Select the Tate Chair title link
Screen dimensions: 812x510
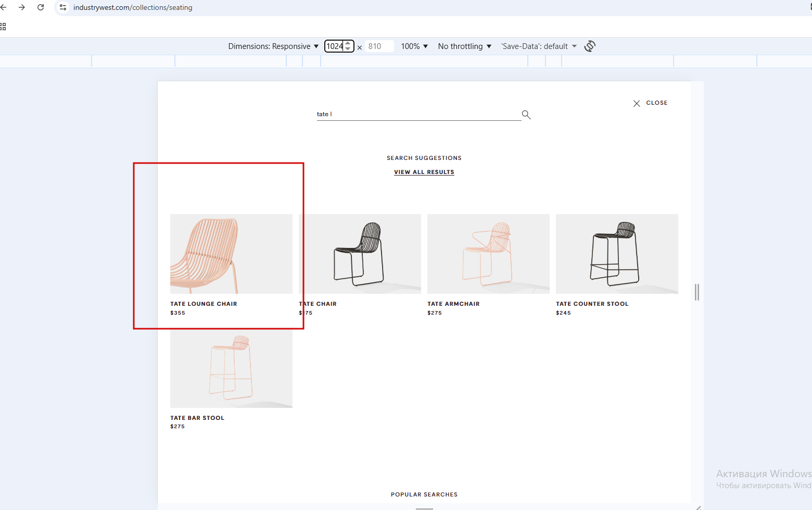coord(318,304)
